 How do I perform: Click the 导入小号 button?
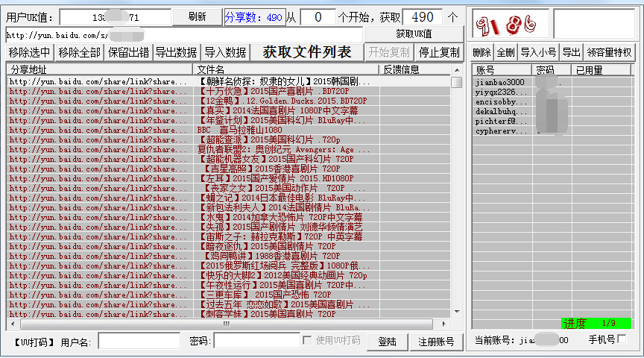coord(538,52)
